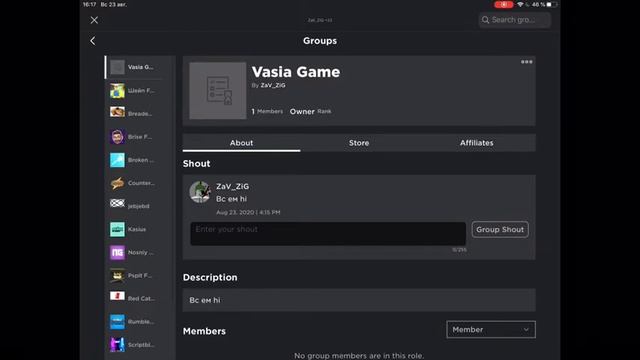Focus the 'Enter your shout' text field
The height and width of the screenshot is (360, 640).
pyautogui.click(x=328, y=233)
